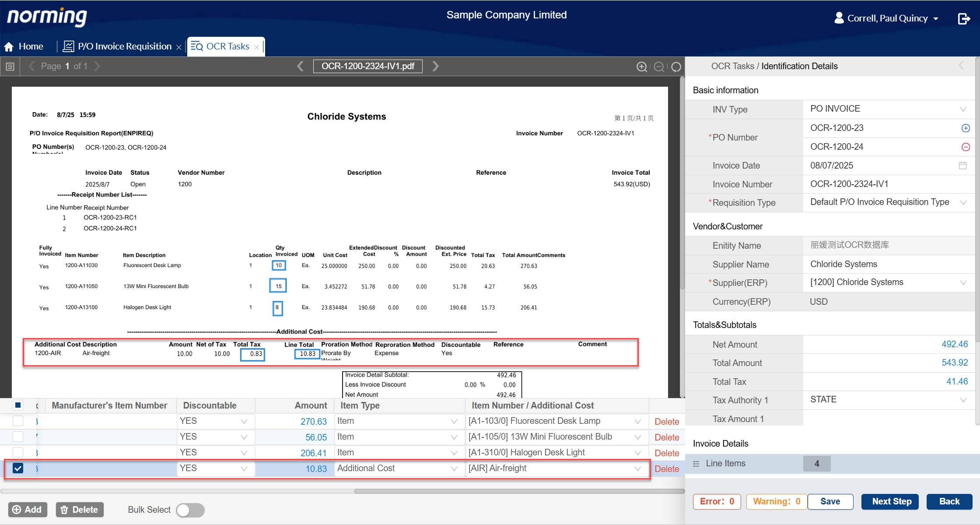The image size is (980, 525).
Task: Open the user account icon
Action: click(839, 18)
